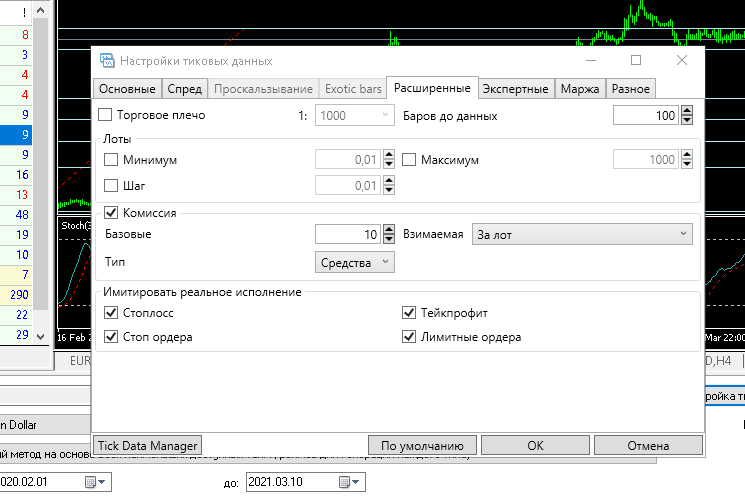Image resolution: width=745 pixels, height=501 pixels.
Task: Select the row with spread value 48
Action: [x=16, y=214]
